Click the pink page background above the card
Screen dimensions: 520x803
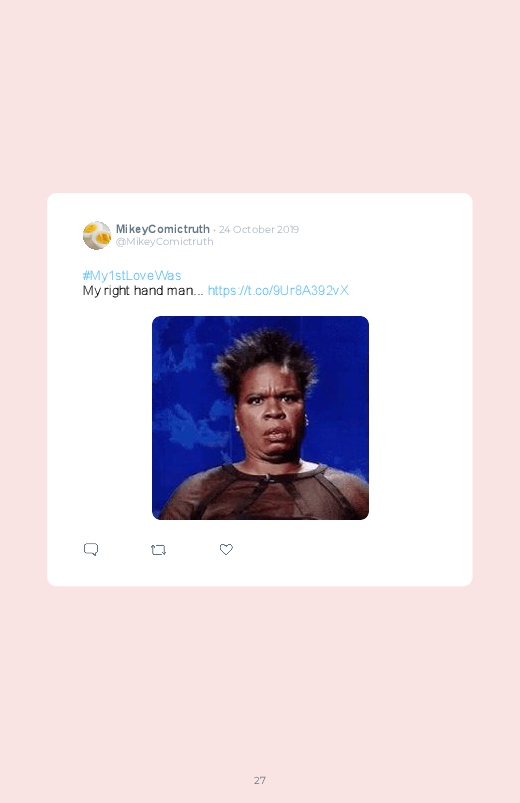(x=260, y=97)
